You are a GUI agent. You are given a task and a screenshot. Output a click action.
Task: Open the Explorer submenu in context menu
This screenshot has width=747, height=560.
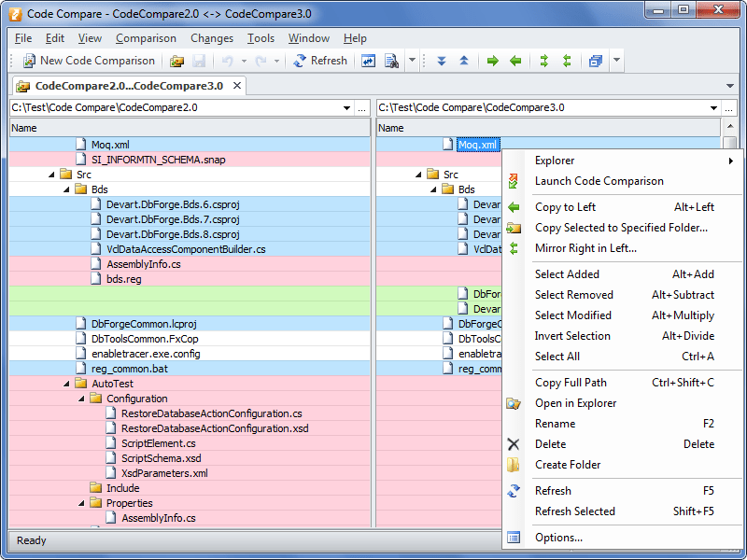[x=624, y=161]
